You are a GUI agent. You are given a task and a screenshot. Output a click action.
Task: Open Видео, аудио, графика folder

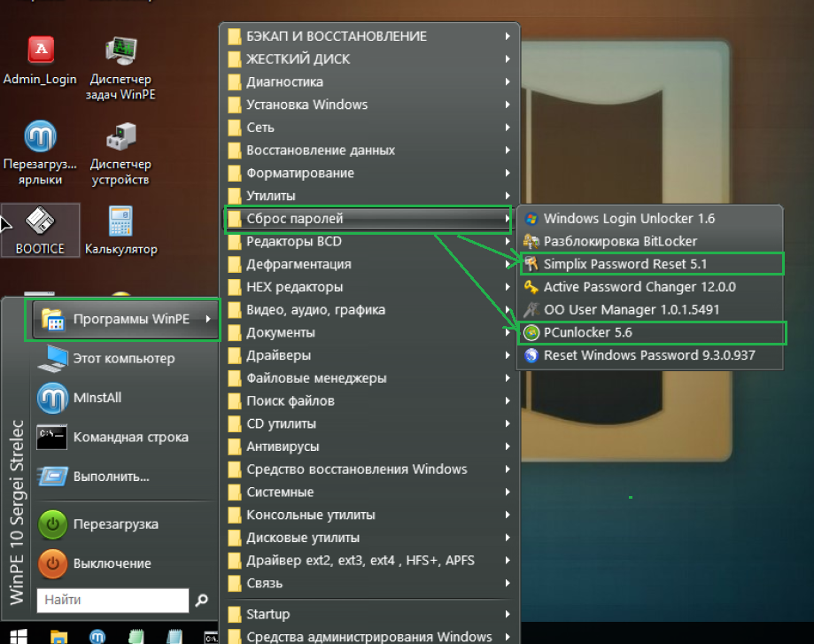click(x=369, y=311)
